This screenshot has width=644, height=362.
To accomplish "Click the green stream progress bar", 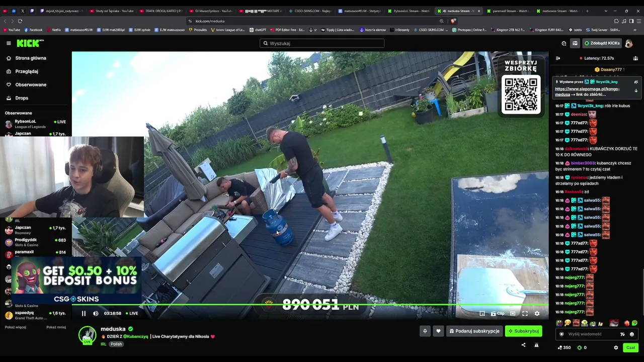I will pyautogui.click(x=310, y=305).
